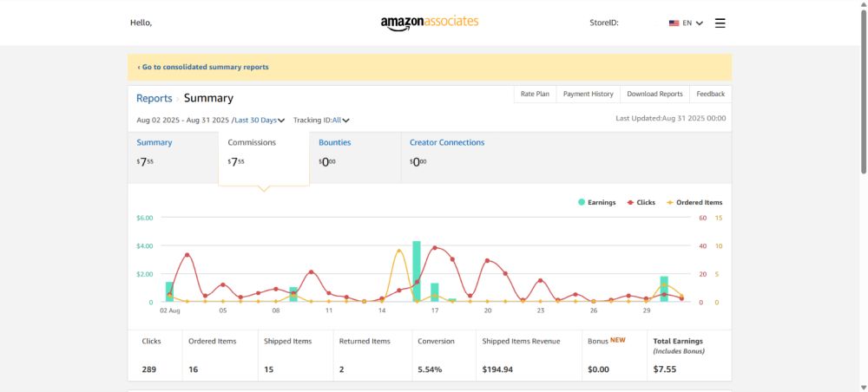Click the Ordered Items value 16

click(194, 369)
